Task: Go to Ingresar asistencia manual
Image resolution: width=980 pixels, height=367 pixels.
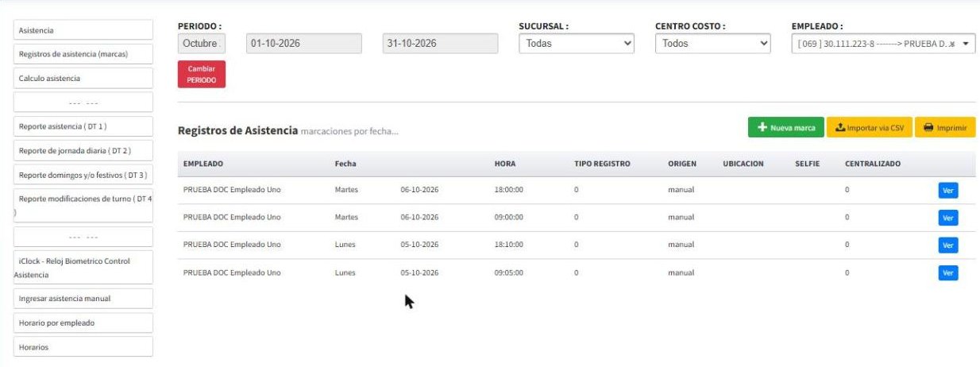Action: click(83, 299)
